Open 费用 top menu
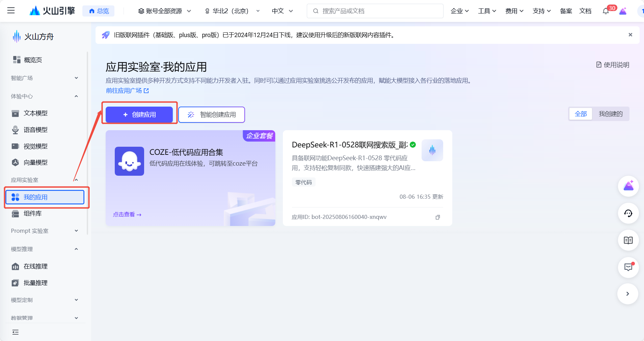Image resolution: width=644 pixels, height=341 pixels. tap(514, 11)
